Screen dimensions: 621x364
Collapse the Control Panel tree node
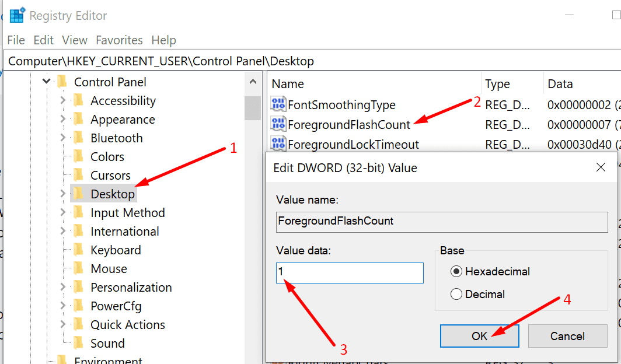(46, 82)
